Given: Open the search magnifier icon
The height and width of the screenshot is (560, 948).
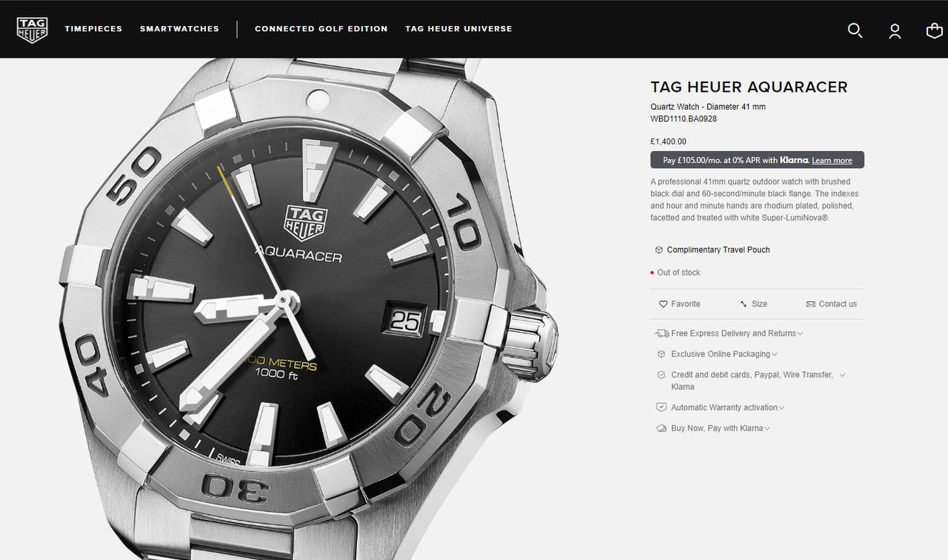Looking at the screenshot, I should coord(855,30).
